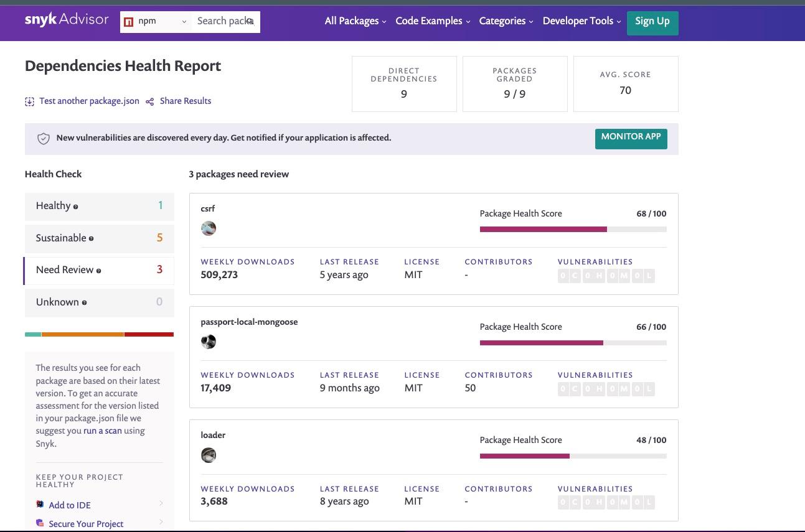Select the Healthy filter tab
The image size is (805, 532).
(99, 206)
